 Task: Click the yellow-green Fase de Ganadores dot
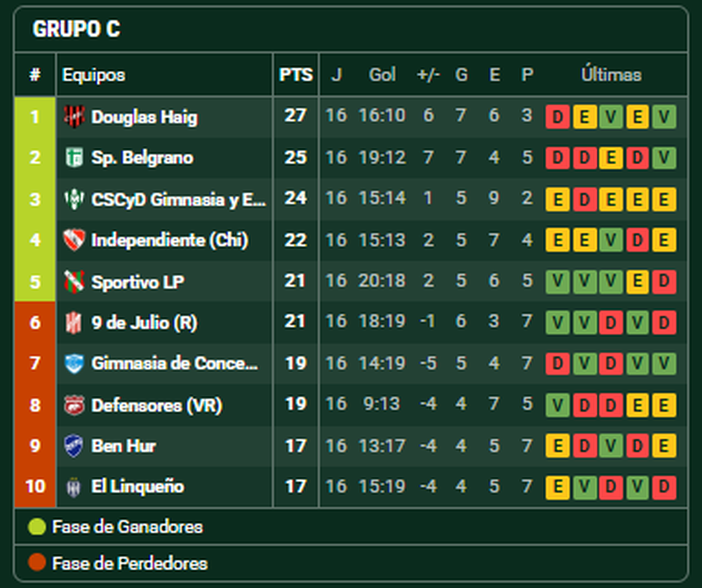coord(37,526)
